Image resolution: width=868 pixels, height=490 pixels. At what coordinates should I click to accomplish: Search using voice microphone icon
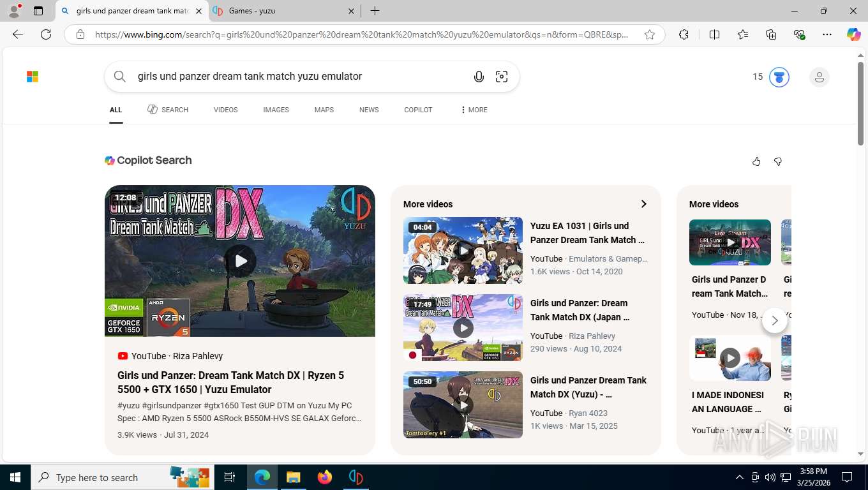479,77
